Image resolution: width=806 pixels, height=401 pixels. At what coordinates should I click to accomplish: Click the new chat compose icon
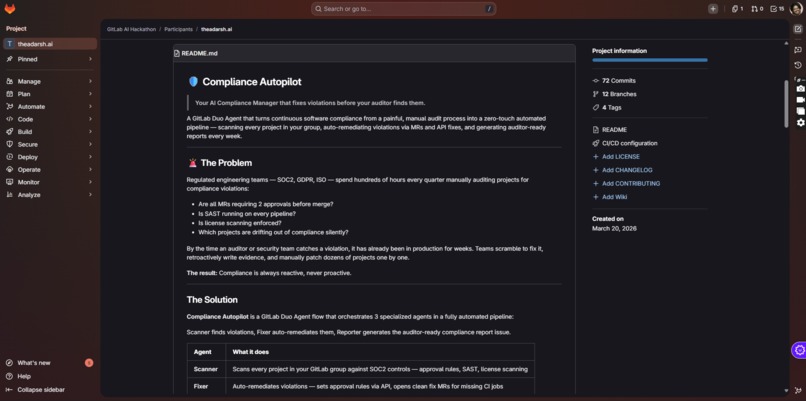point(798,29)
